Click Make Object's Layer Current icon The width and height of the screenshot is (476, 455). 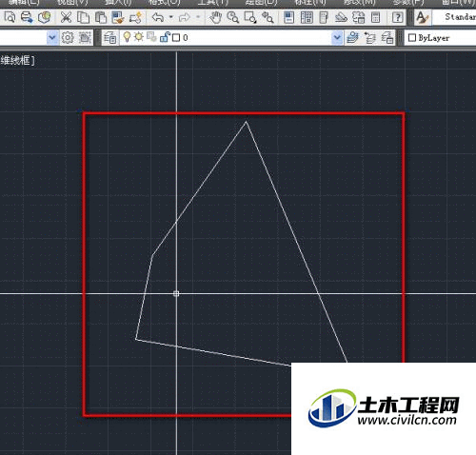[352, 38]
